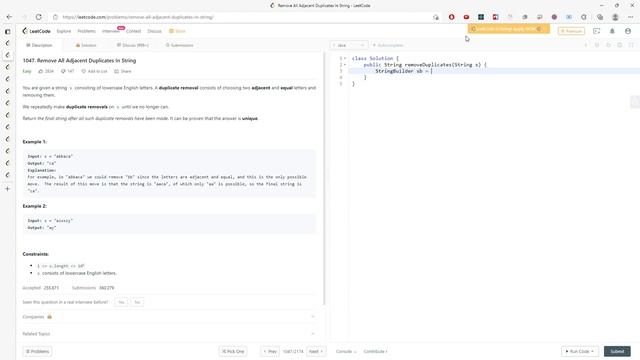
Task: Click the red YouTube-style extension icon
Action: [466, 17]
